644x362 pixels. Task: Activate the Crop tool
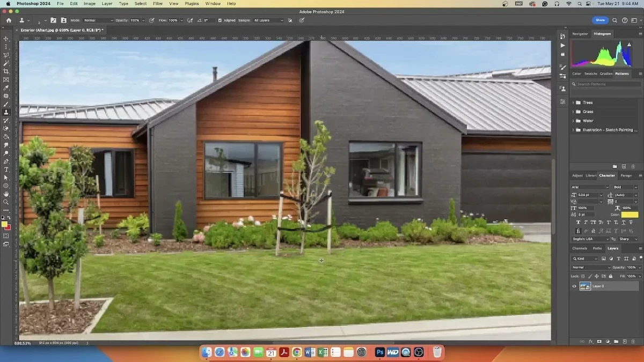6,71
